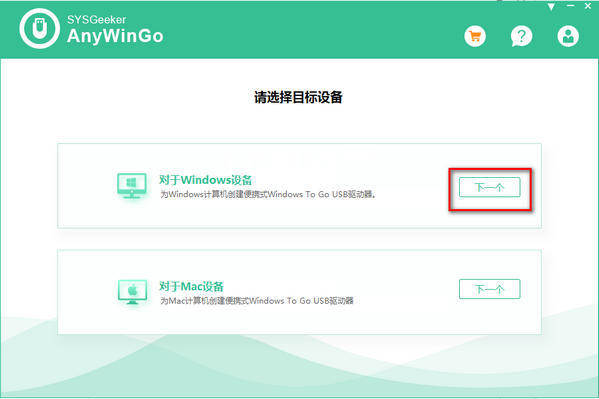Minimize the AnyWinGo window
This screenshot has height=399, width=599.
570,6
